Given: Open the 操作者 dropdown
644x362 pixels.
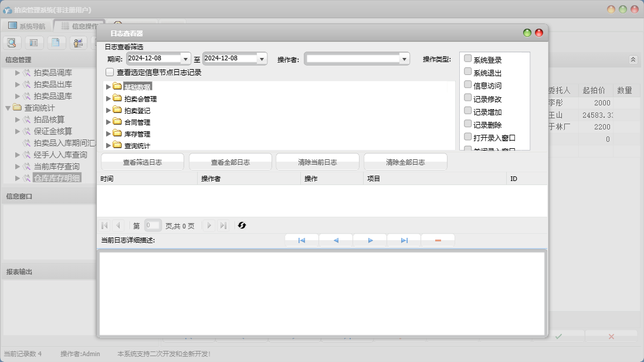Looking at the screenshot, I should point(405,59).
